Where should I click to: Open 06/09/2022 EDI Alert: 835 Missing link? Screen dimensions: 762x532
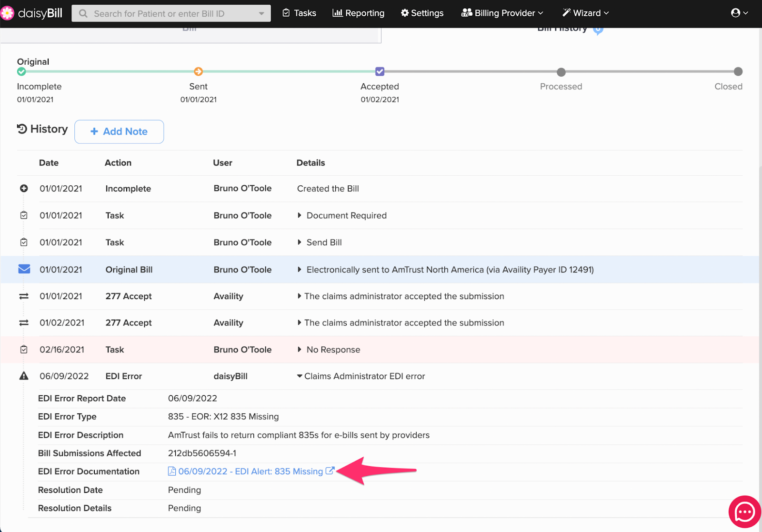(x=251, y=471)
